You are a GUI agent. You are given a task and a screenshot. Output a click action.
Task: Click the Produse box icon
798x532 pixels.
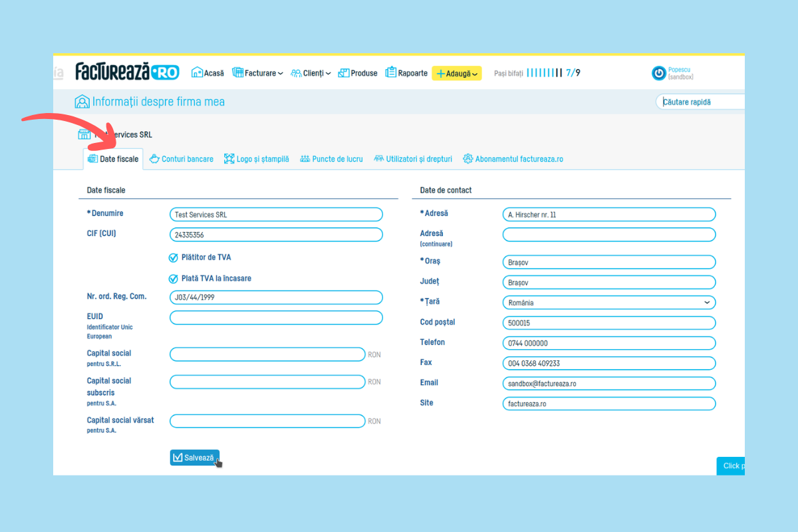coord(344,73)
